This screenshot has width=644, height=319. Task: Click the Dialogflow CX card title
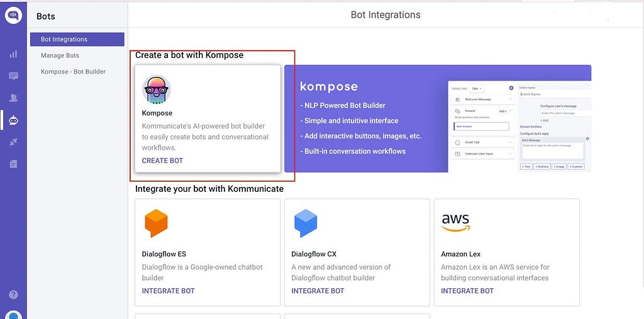pyautogui.click(x=314, y=254)
